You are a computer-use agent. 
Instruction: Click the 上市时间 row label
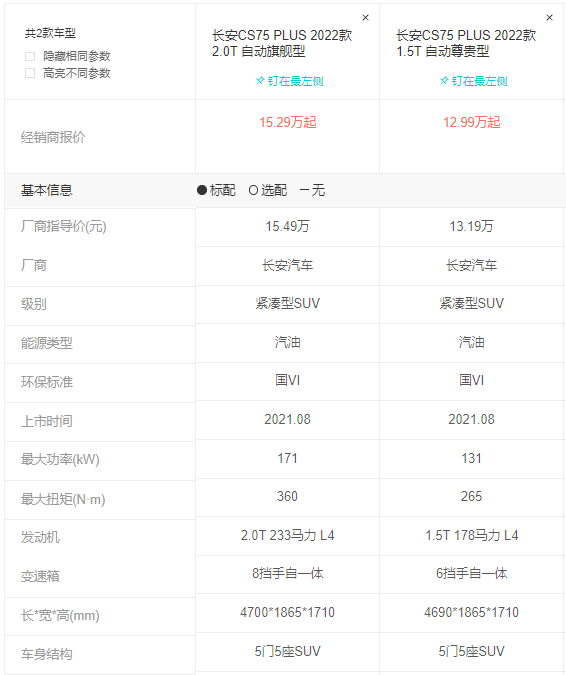tap(46, 421)
